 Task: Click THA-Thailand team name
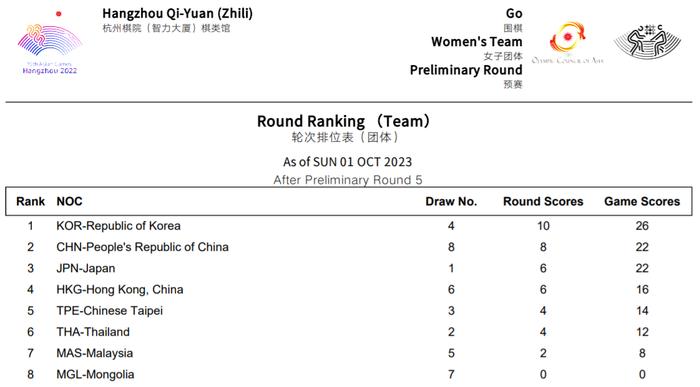pos(93,332)
